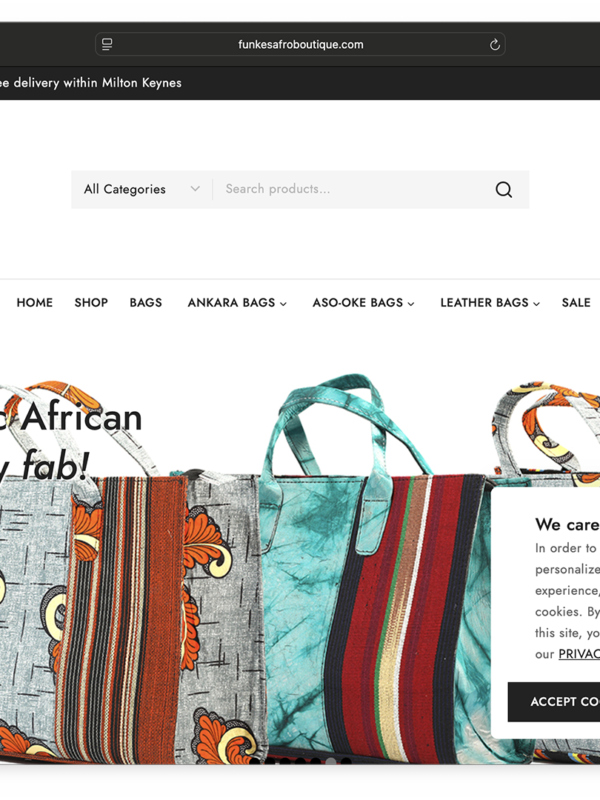This screenshot has height=800, width=600.
Task: Focus the Search products input field
Action: tap(352, 189)
